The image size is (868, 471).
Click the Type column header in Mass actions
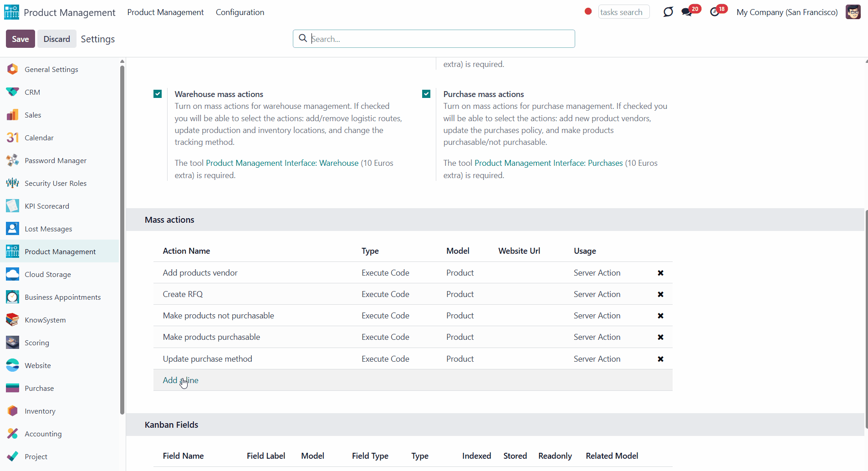coord(370,251)
